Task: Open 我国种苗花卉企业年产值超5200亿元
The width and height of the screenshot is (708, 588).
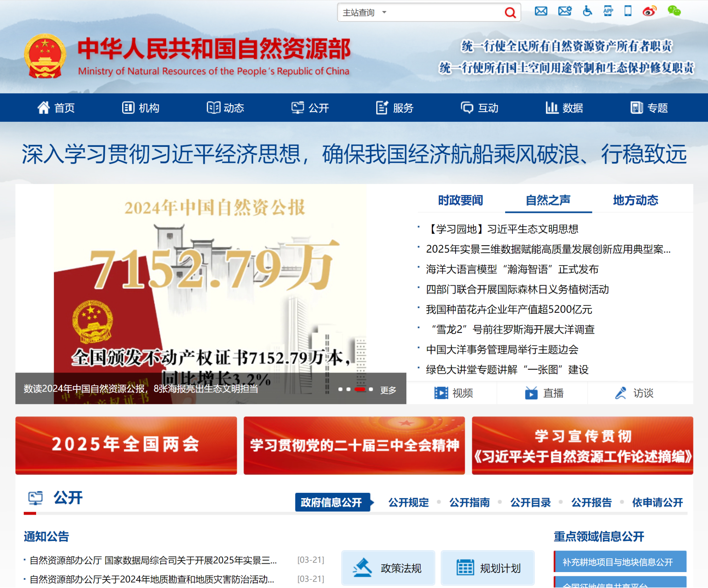Action: click(509, 310)
